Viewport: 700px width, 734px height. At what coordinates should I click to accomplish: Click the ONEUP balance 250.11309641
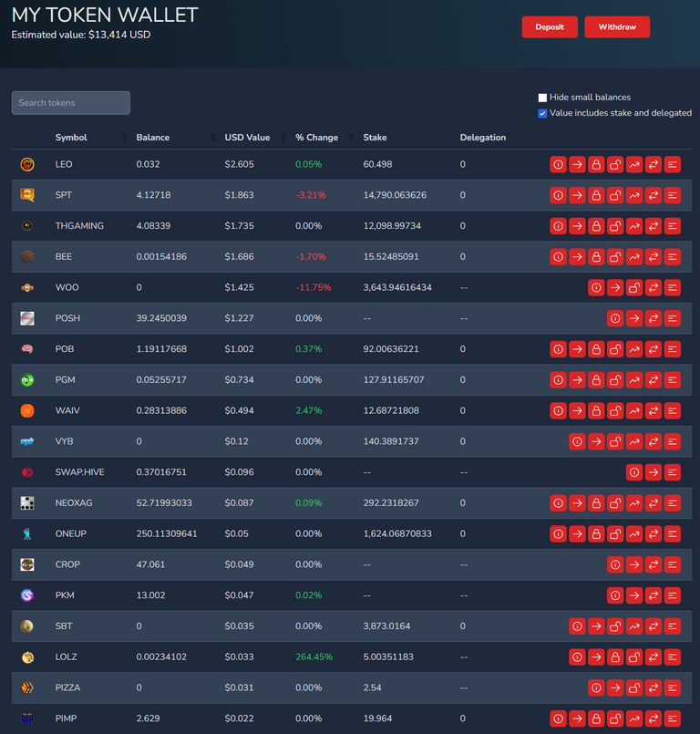tap(167, 533)
